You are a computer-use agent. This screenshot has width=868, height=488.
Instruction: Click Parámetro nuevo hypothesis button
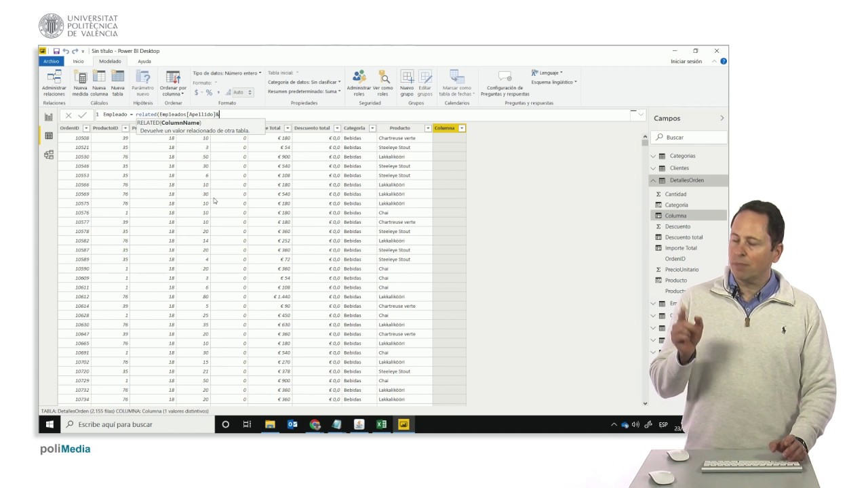click(x=142, y=83)
